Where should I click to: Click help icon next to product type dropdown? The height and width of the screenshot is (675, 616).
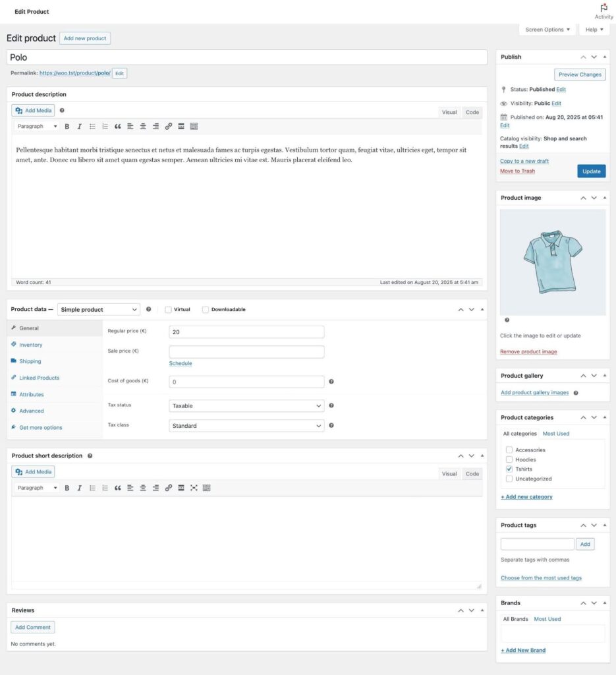148,309
